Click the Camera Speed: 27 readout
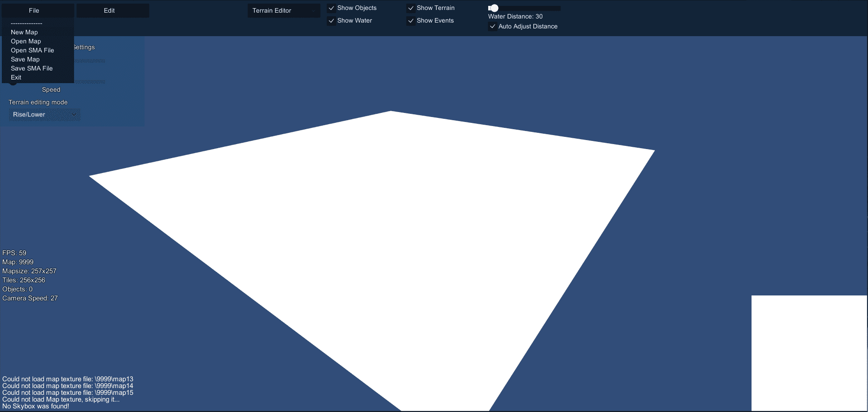This screenshot has height=412, width=868. click(30, 298)
